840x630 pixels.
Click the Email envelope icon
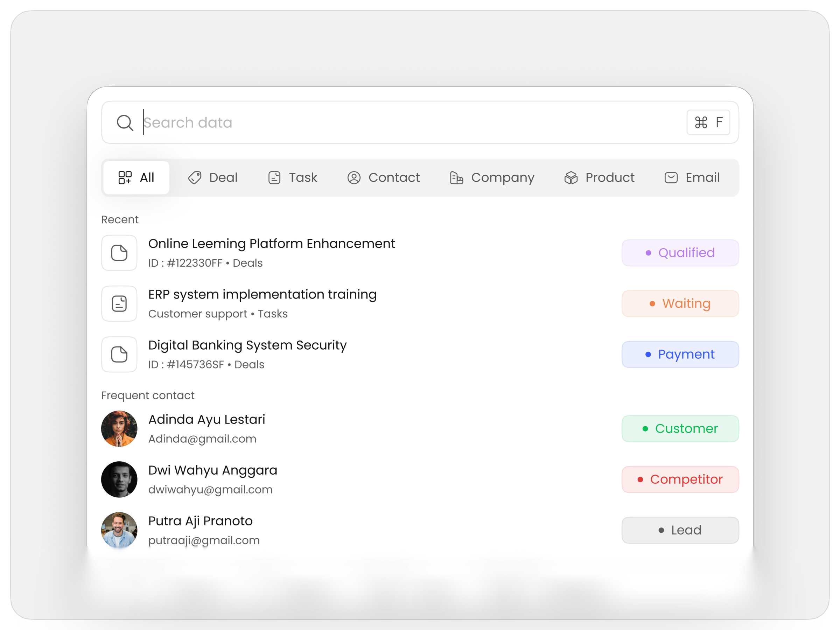pyautogui.click(x=671, y=177)
